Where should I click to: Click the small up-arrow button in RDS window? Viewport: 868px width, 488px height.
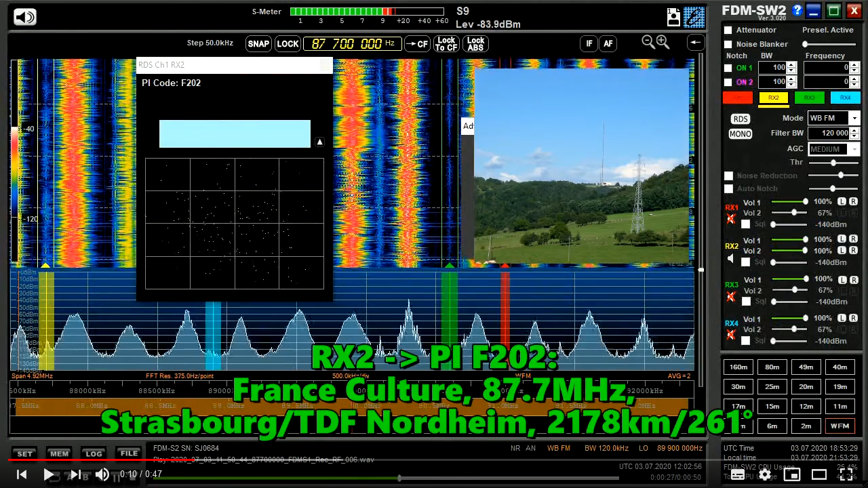pyautogui.click(x=319, y=142)
